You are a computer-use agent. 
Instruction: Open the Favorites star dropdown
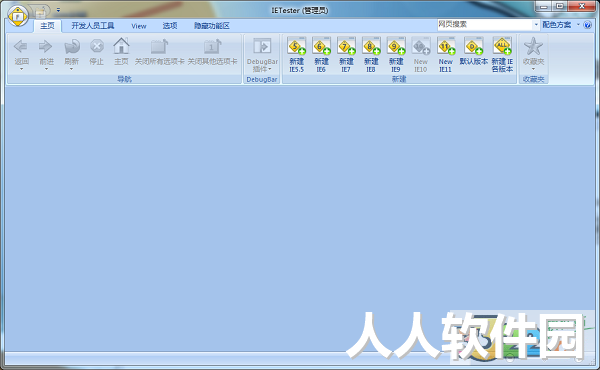pos(533,55)
